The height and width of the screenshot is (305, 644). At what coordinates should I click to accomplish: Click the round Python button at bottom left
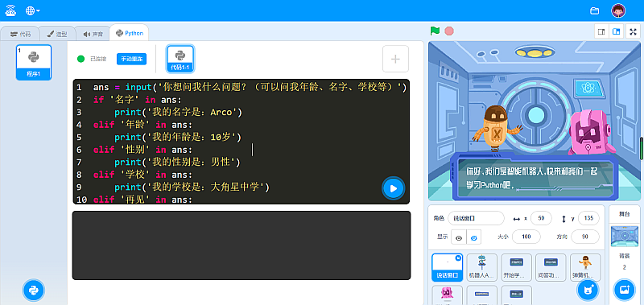pos(33,291)
